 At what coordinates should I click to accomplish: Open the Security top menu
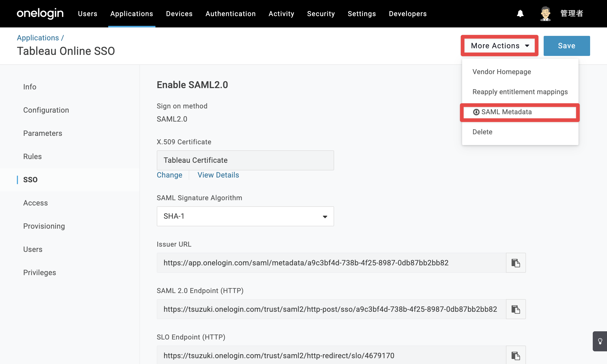321,13
